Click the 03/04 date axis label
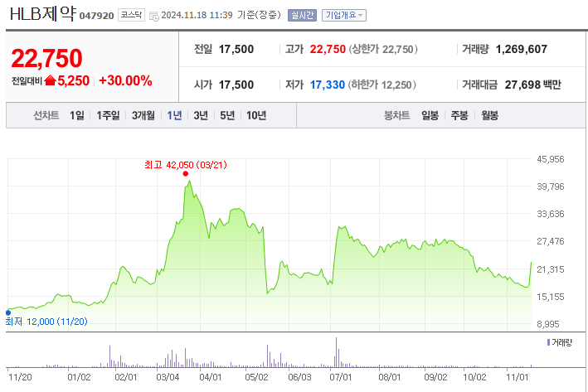This screenshot has width=588, height=392. point(168,377)
